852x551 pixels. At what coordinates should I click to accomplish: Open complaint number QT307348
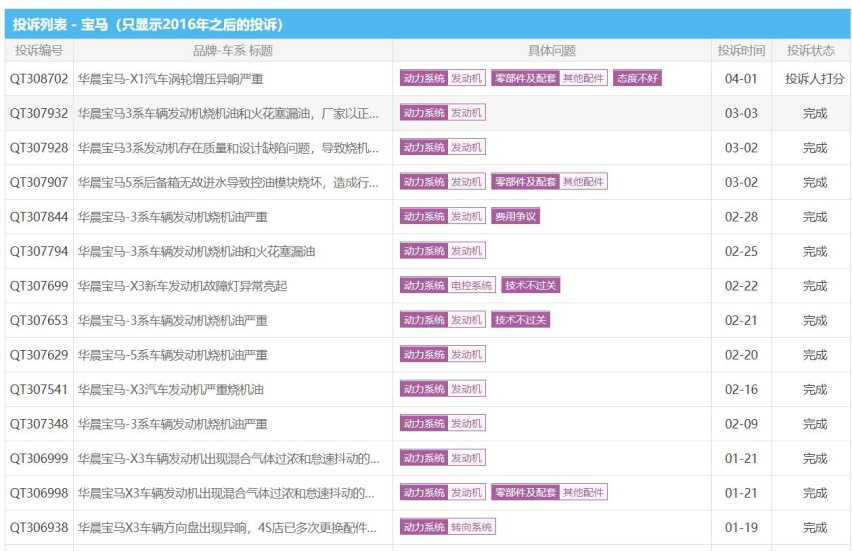click(39, 424)
